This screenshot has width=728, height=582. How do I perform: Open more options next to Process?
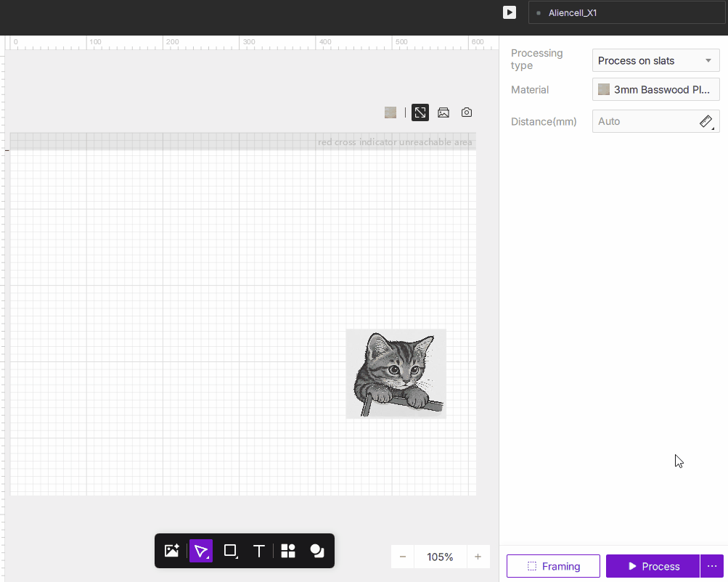[x=712, y=566]
